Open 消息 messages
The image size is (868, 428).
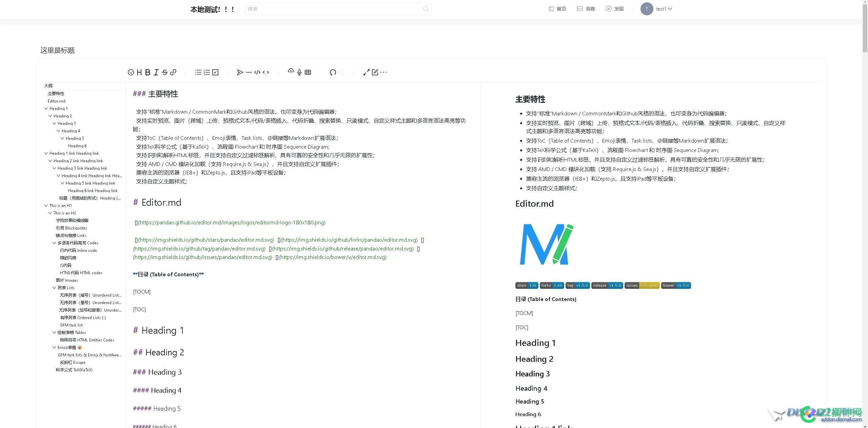586,9
